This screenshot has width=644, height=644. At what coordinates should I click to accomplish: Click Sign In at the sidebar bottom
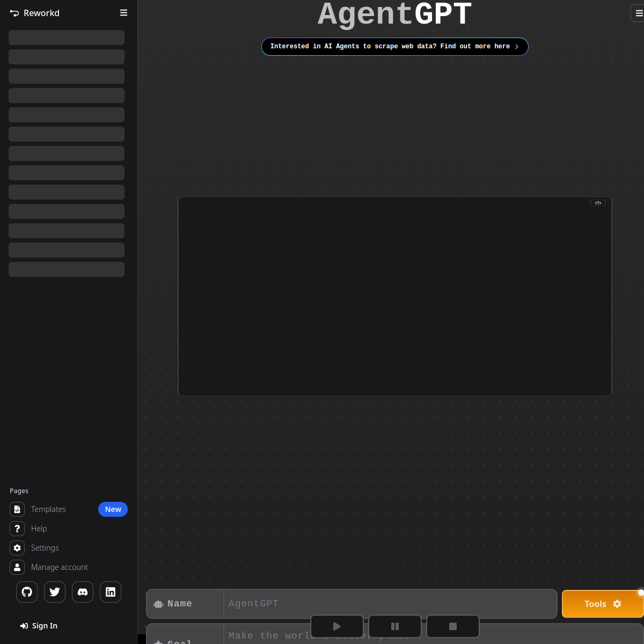pyautogui.click(x=39, y=626)
